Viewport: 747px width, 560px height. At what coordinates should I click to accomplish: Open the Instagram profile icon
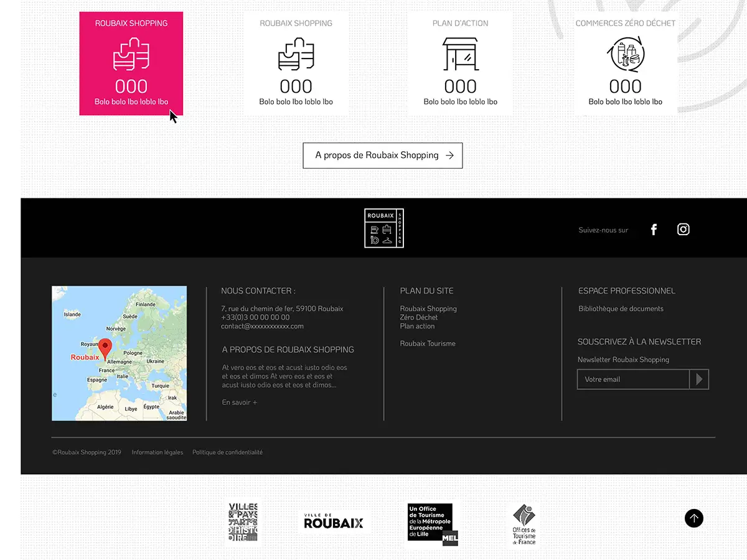(684, 230)
